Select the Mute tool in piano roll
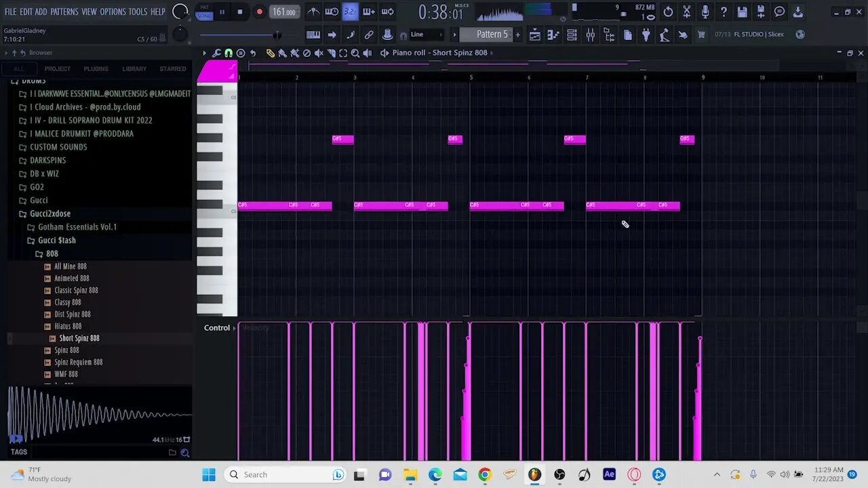 pos(319,53)
